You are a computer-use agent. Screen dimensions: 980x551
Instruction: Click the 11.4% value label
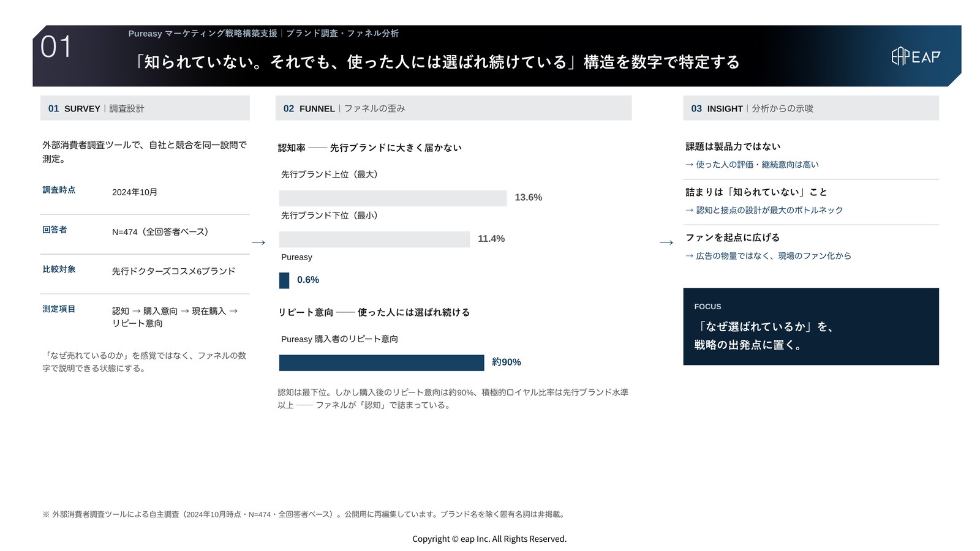(x=491, y=239)
